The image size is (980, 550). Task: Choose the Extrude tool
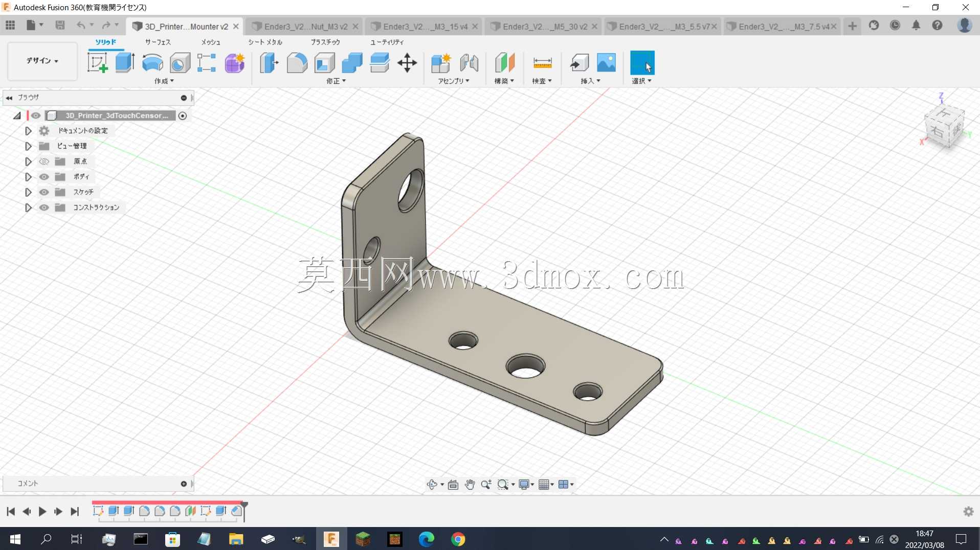(125, 63)
